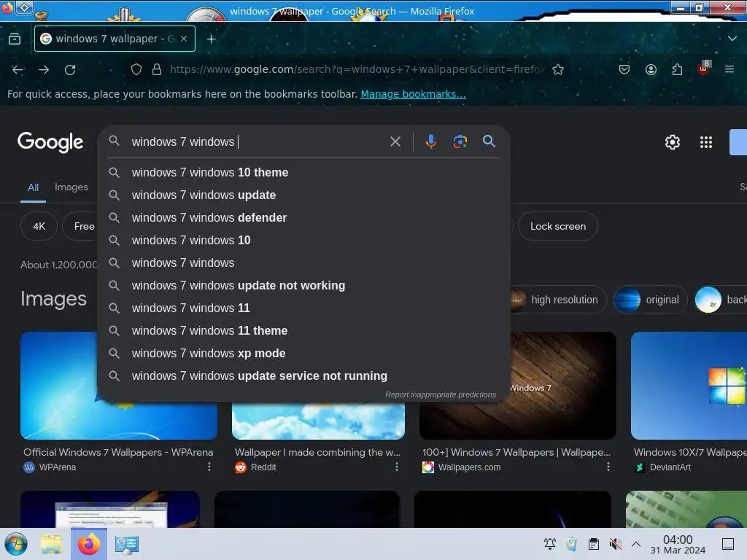The width and height of the screenshot is (747, 560).
Task: Select the original image chip
Action: click(x=650, y=300)
